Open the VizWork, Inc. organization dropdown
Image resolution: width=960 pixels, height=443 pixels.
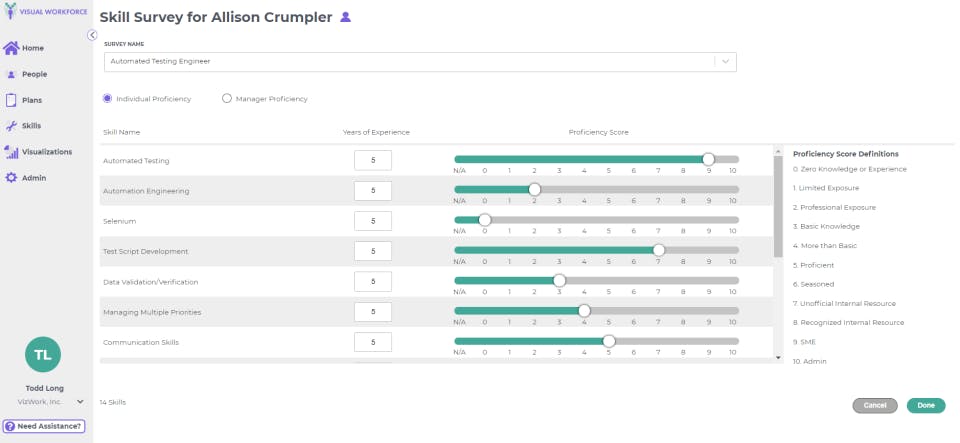click(80, 401)
